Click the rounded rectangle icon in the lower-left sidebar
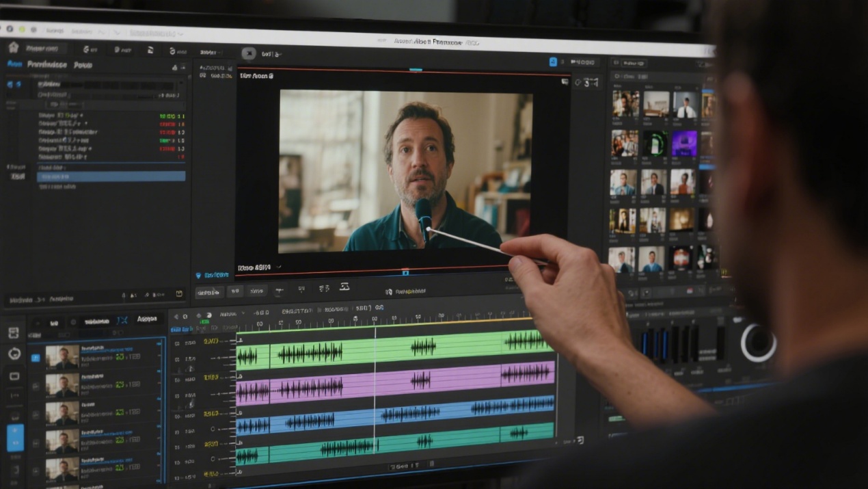Screen dimensions: 868x489 pos(14,376)
